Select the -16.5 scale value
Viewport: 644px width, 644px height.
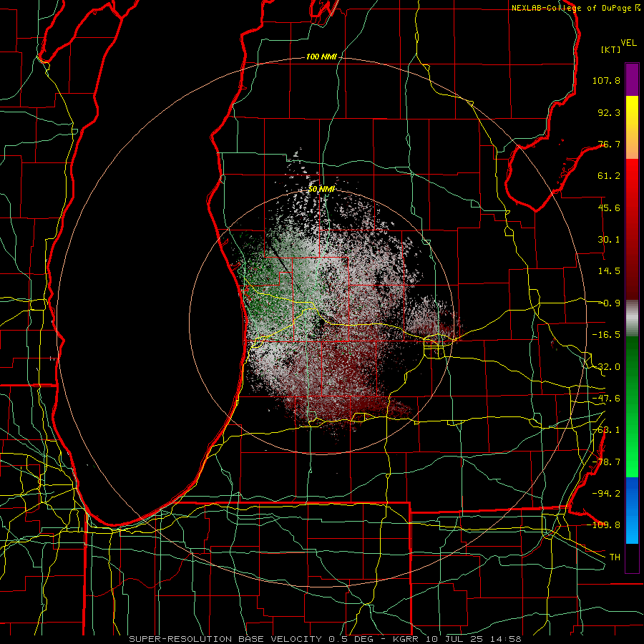point(606,335)
